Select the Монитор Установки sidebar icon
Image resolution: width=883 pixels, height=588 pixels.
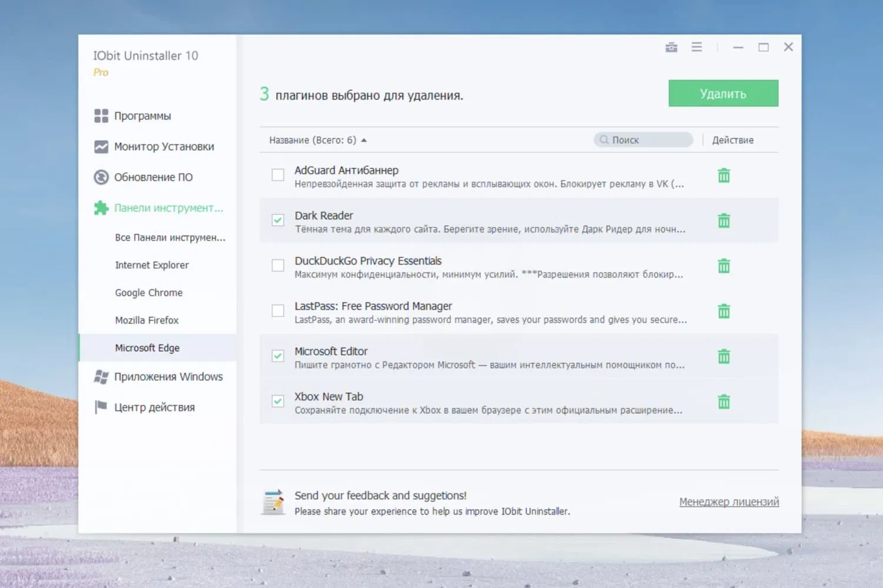(101, 147)
